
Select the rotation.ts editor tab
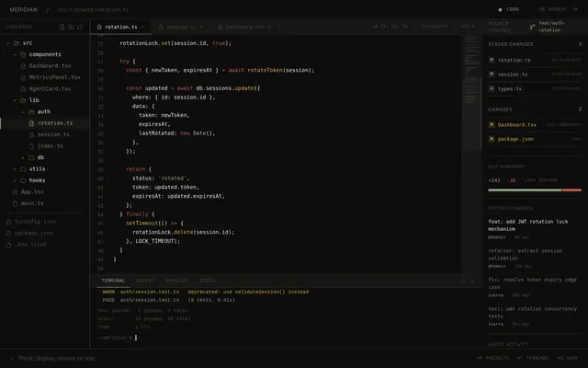(120, 27)
